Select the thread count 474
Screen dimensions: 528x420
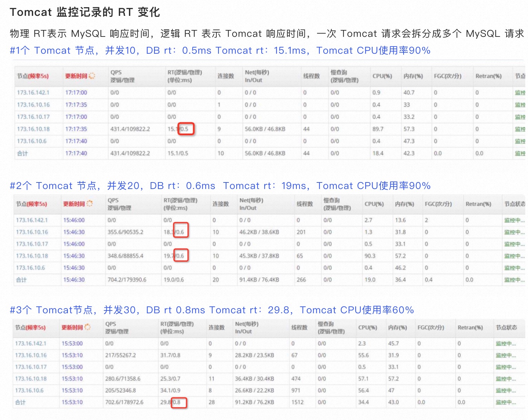tap(296, 378)
